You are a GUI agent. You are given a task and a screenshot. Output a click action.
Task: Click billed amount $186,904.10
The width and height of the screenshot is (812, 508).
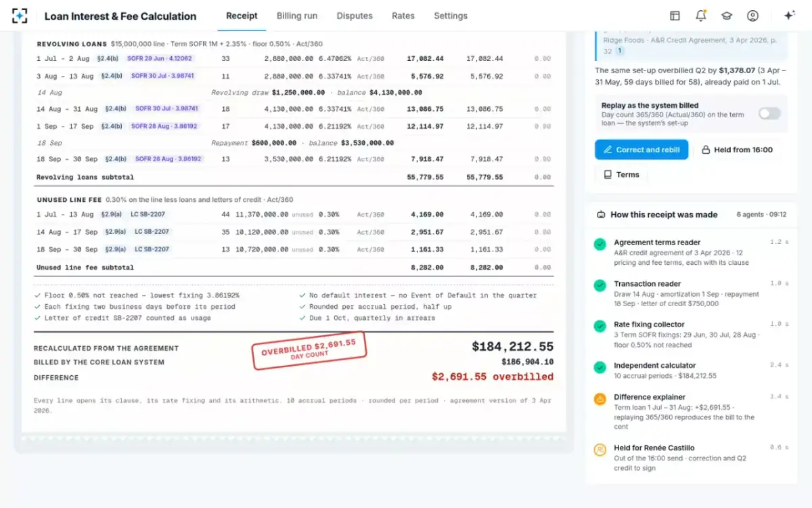[x=528, y=362]
